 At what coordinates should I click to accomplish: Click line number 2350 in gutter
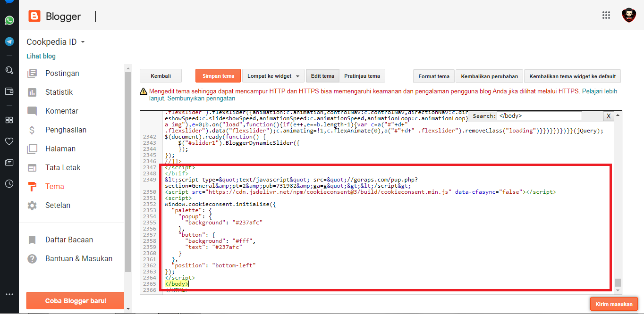pos(149,192)
